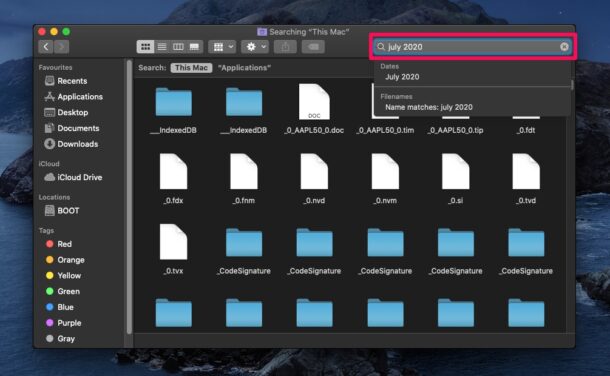Choose the Dates suggestion July 2020
Image resolution: width=610 pixels, height=376 pixels.
(402, 77)
